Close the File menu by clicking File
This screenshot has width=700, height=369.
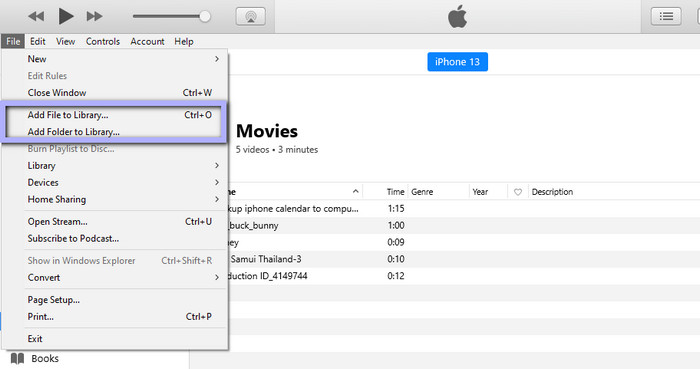click(x=13, y=41)
